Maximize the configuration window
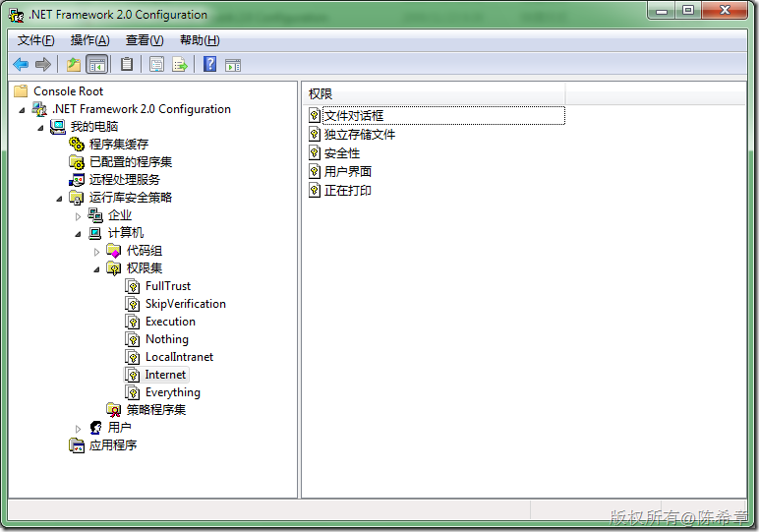 tap(688, 11)
